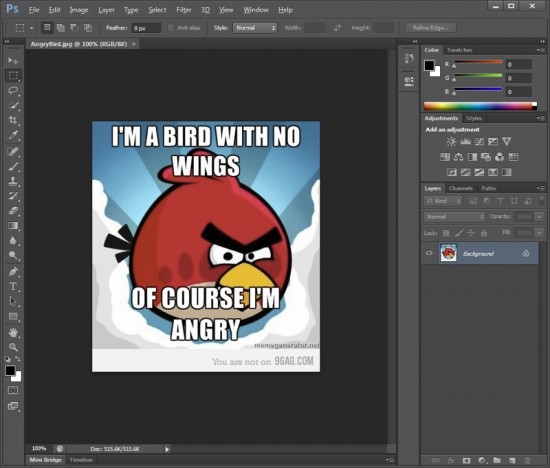Click the Levels adjustment icon

point(465,142)
